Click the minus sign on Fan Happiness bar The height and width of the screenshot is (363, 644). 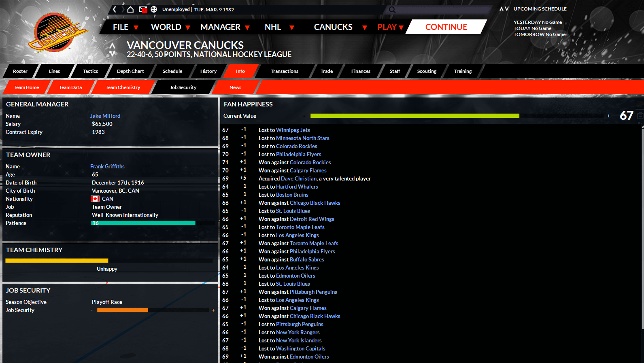click(x=304, y=116)
